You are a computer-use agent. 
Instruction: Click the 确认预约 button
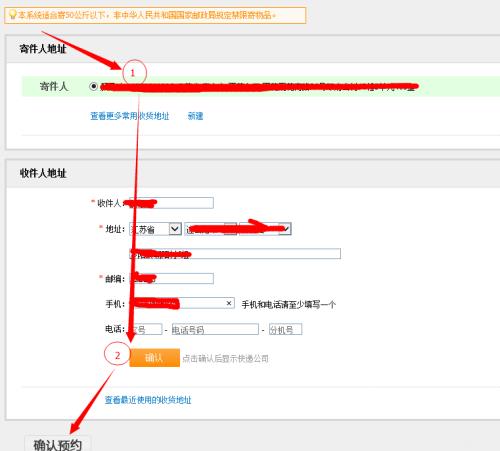tap(58, 444)
